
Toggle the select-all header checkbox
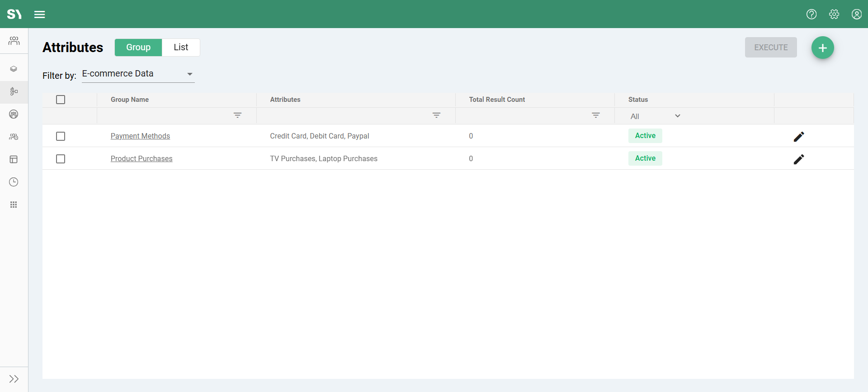pyautogui.click(x=61, y=100)
